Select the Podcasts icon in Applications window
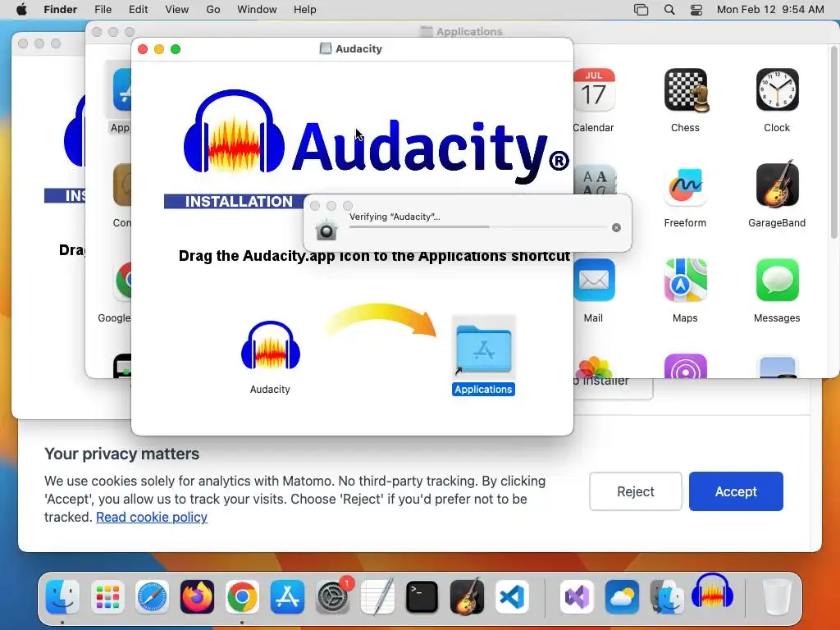The height and width of the screenshot is (630, 840). click(x=685, y=366)
